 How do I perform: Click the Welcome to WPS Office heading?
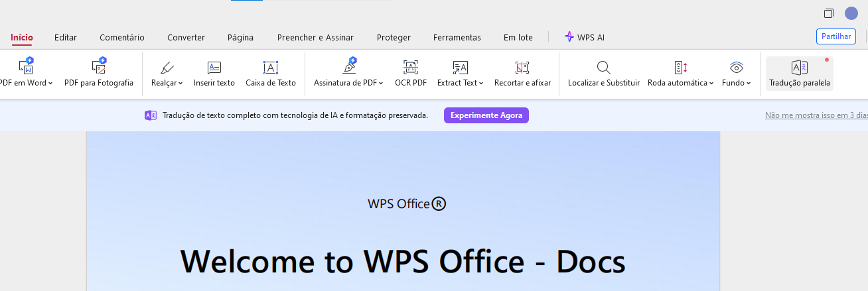403,261
